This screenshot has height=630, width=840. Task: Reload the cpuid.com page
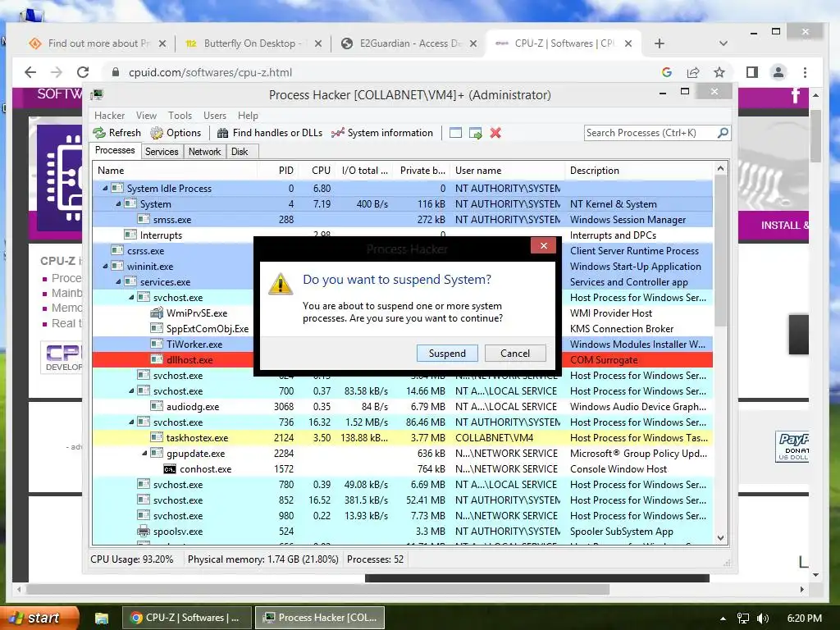coord(83,72)
